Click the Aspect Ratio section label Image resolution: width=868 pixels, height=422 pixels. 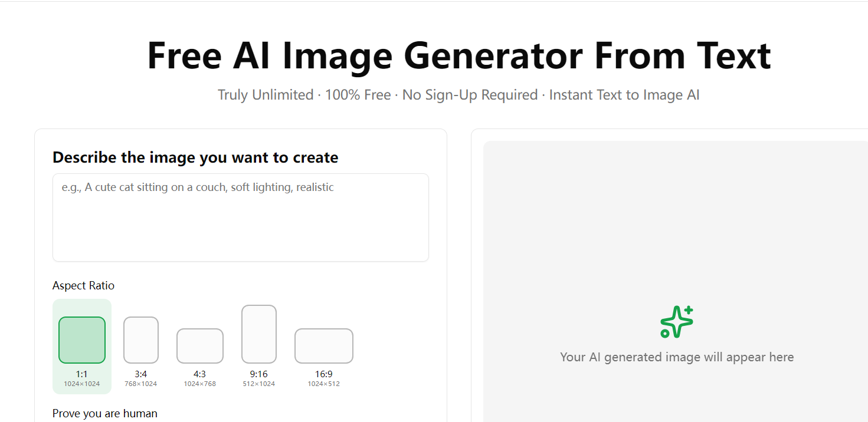(x=83, y=285)
